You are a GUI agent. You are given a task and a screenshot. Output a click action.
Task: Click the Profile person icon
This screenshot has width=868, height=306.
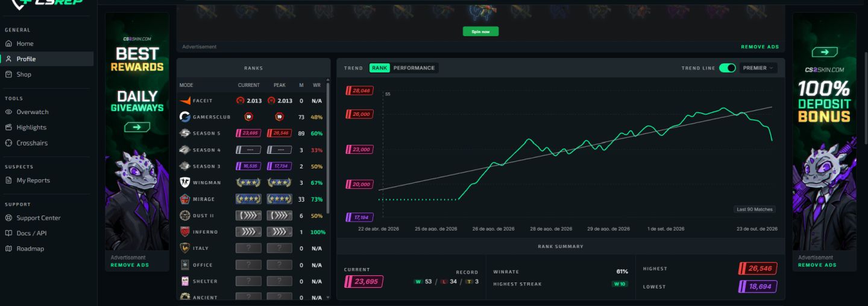pos(8,59)
